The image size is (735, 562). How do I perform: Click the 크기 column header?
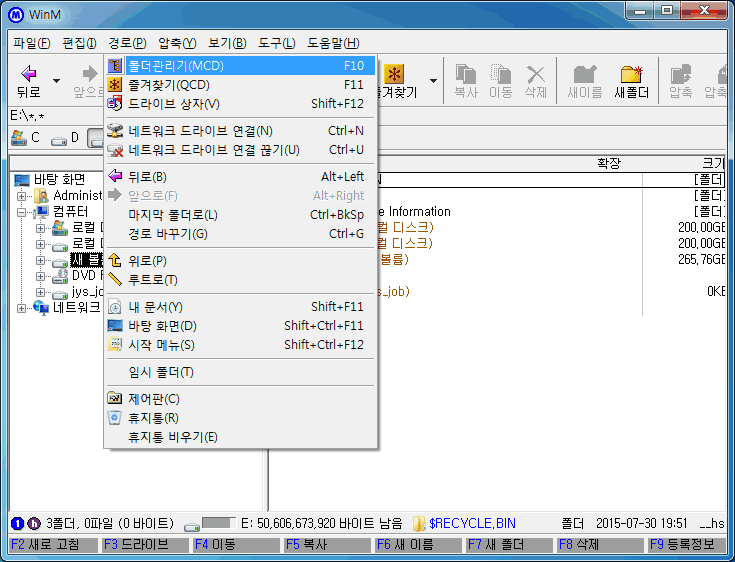[713, 163]
